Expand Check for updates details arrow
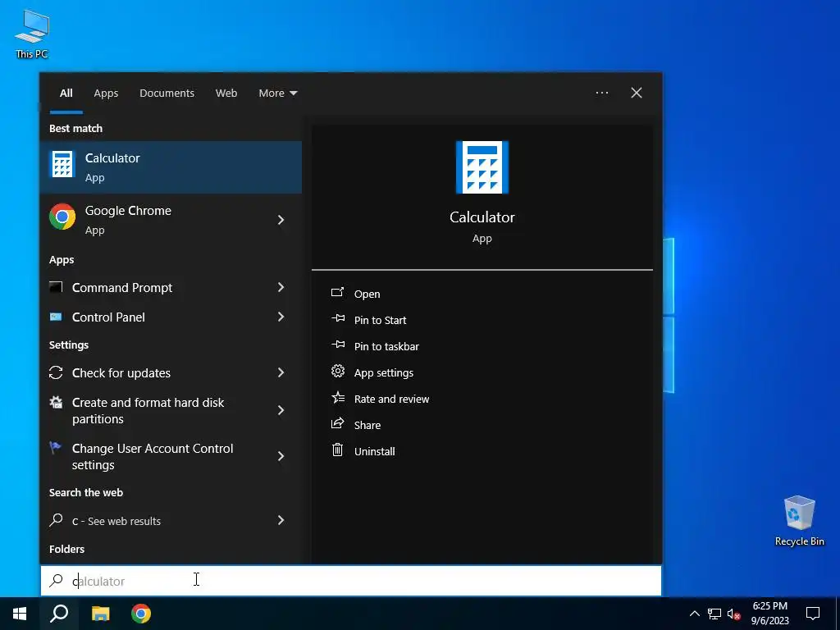Viewport: 840px width, 630px height. (281, 372)
